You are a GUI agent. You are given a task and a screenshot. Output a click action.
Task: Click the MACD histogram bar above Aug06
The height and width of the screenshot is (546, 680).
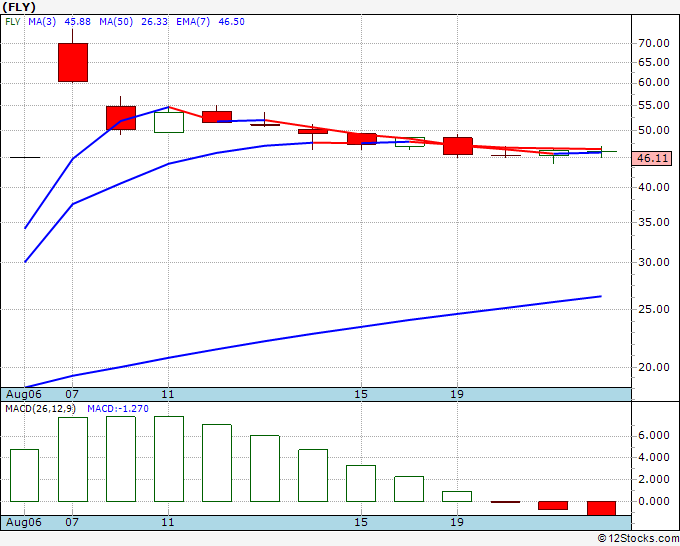(24, 475)
